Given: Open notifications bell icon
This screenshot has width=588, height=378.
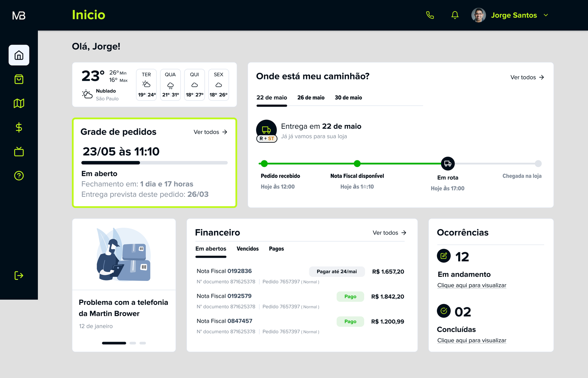Looking at the screenshot, I should point(455,15).
